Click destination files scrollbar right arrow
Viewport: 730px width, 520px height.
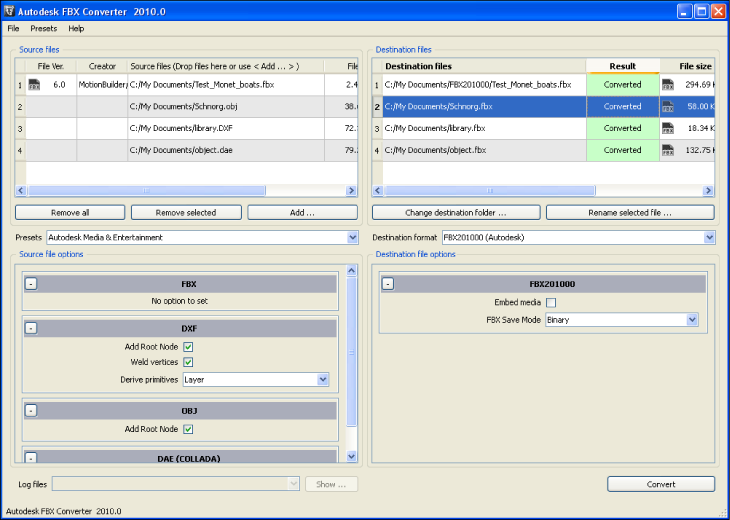pos(708,190)
